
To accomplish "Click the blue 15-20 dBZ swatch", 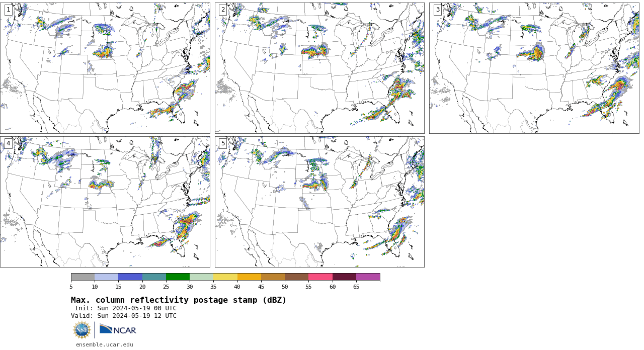I will tap(130, 277).
